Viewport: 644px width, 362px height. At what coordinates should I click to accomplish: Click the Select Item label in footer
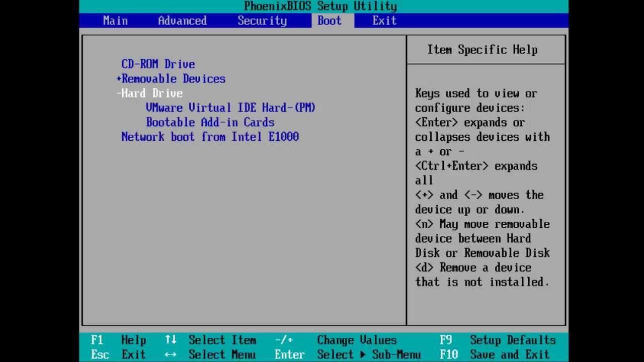pyautogui.click(x=222, y=340)
